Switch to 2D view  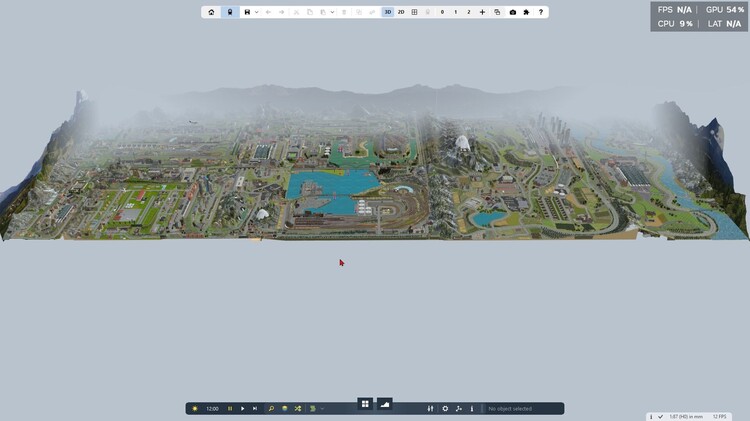click(401, 12)
